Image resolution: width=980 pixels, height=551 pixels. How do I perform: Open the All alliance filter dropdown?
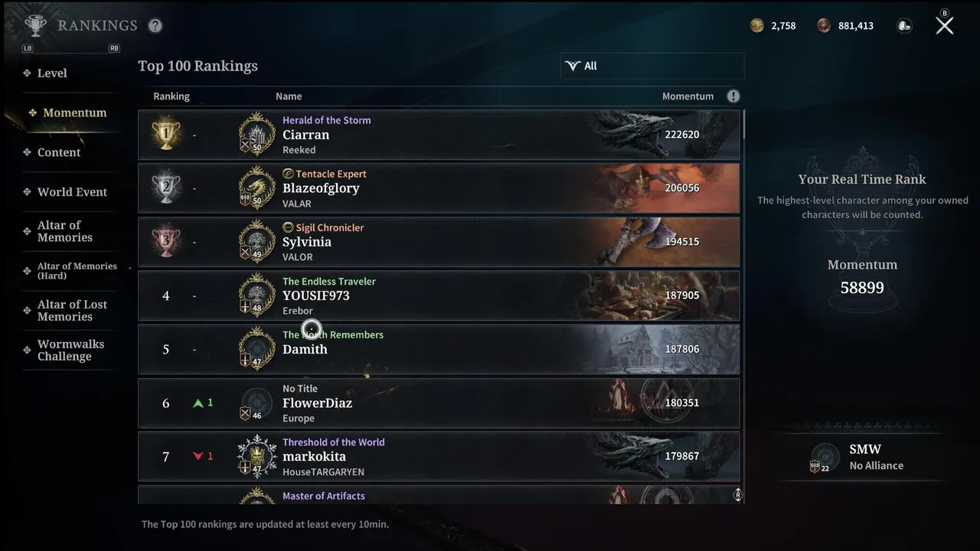(652, 66)
